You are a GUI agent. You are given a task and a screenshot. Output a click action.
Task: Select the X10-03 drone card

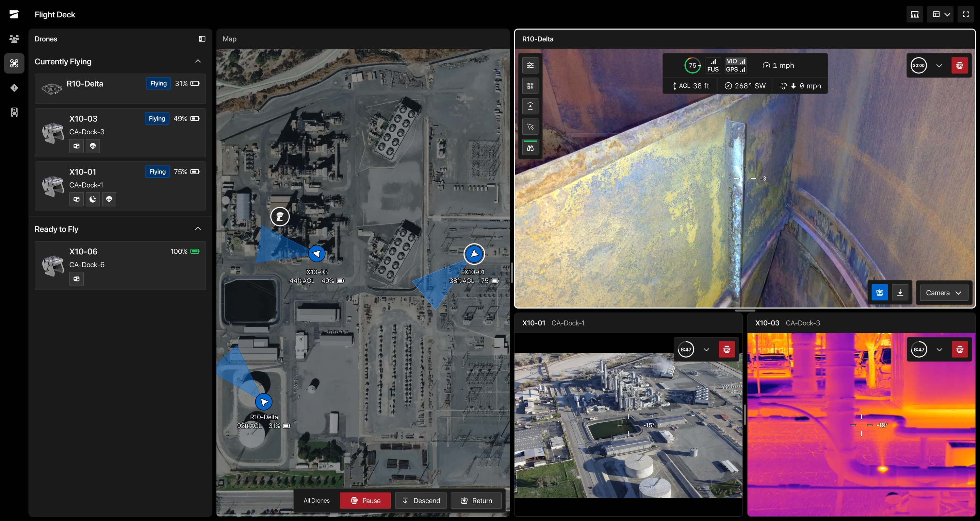pos(120,133)
